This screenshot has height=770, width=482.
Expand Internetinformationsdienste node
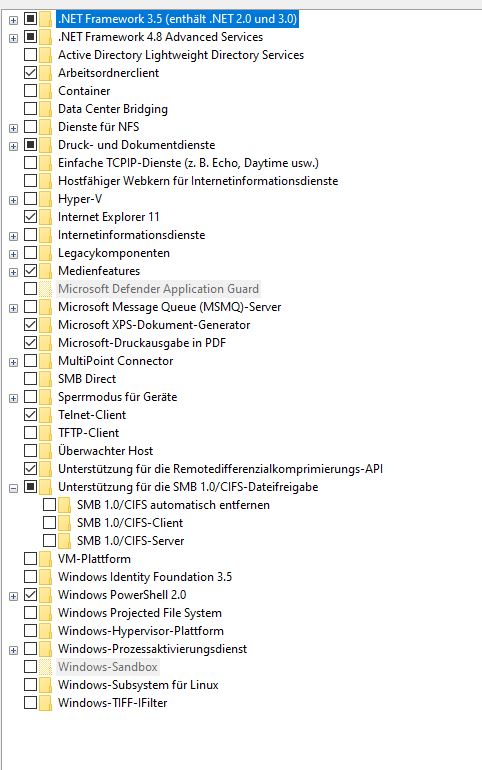point(13,236)
